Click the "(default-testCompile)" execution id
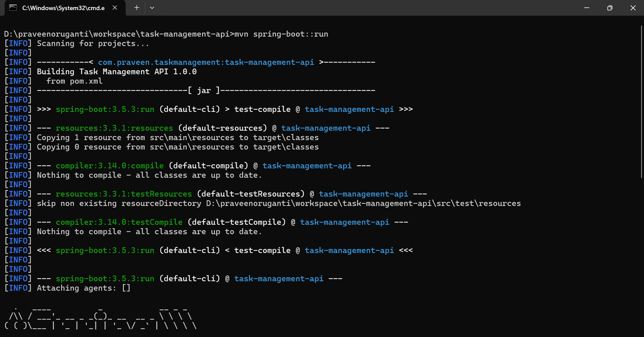 (237, 222)
